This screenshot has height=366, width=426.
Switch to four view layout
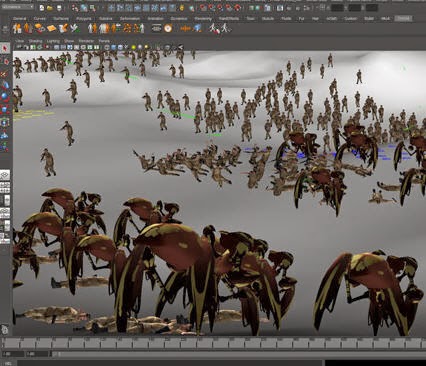pos(5,187)
